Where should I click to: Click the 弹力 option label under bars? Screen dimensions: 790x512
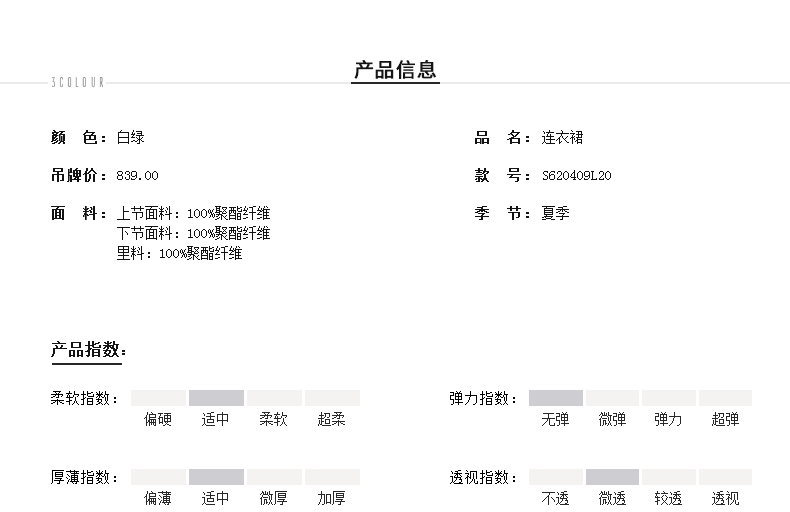(669, 419)
